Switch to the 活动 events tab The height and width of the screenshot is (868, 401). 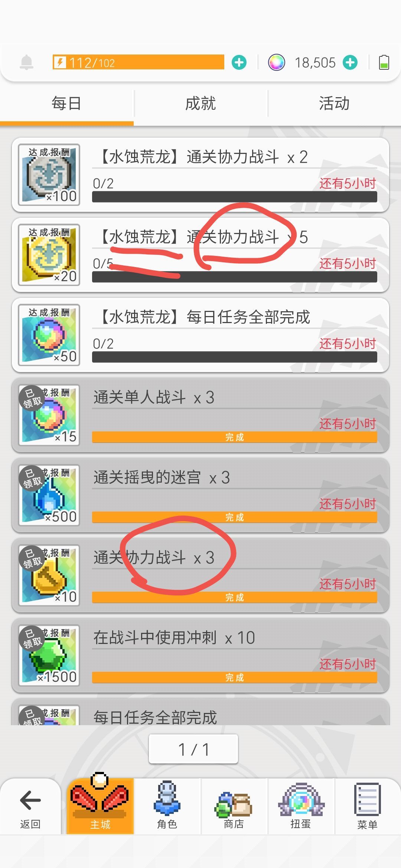334,103
